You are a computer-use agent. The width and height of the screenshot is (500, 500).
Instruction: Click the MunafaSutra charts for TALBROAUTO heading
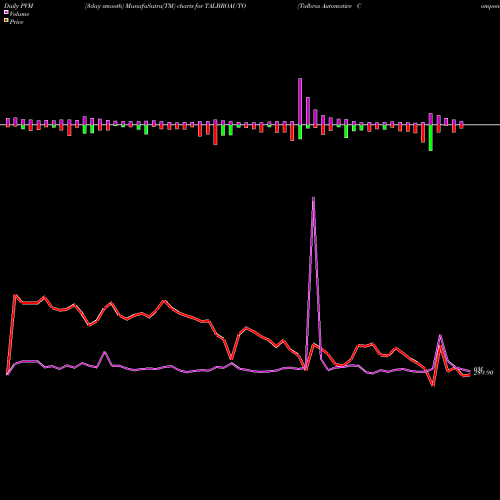pos(165,6)
